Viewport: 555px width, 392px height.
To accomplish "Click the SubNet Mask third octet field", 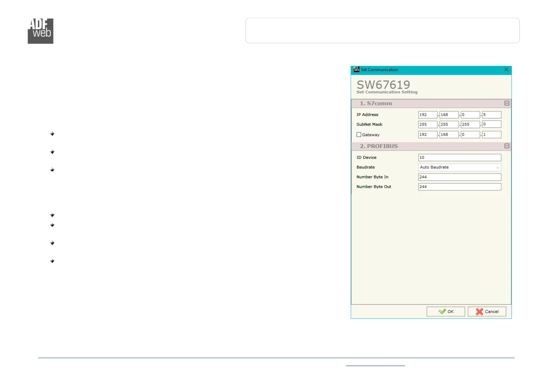I will tap(470, 125).
